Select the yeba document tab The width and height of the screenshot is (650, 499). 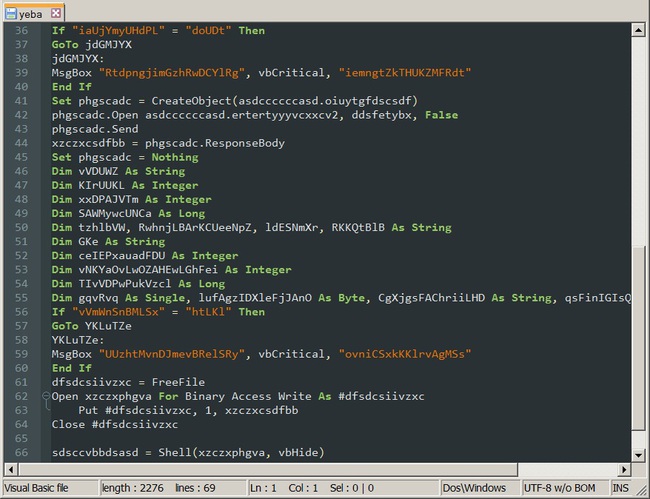33,13
